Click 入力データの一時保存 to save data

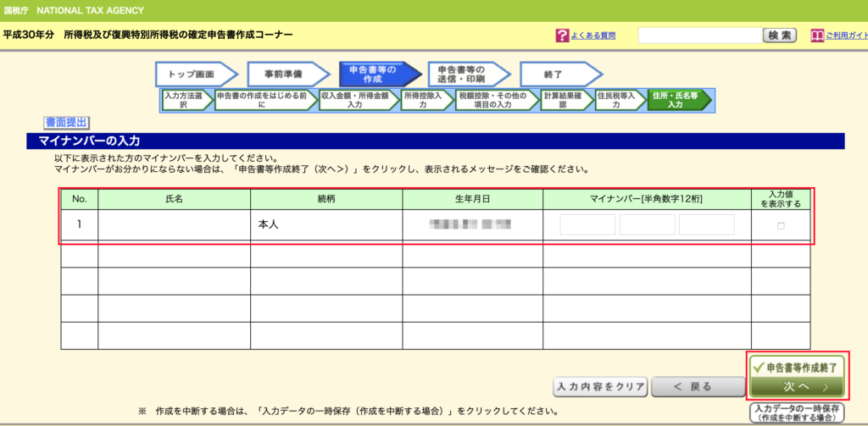point(796,413)
